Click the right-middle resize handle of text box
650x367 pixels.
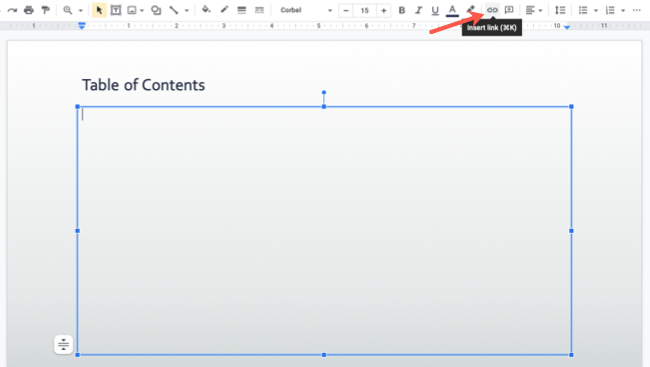pos(571,231)
